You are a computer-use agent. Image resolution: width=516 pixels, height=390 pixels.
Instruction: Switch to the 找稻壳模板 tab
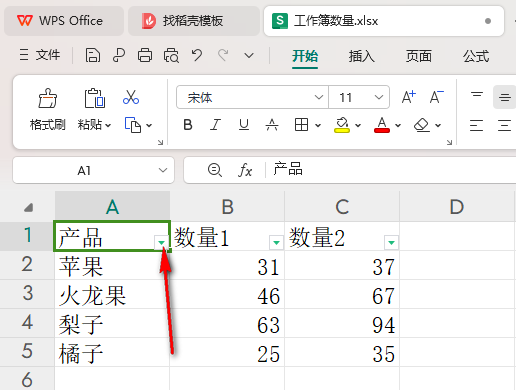pos(194,21)
